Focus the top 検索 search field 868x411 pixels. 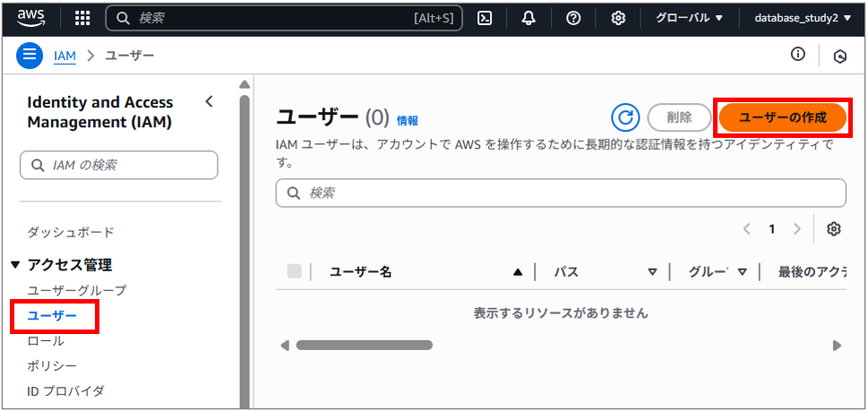pyautogui.click(x=284, y=18)
